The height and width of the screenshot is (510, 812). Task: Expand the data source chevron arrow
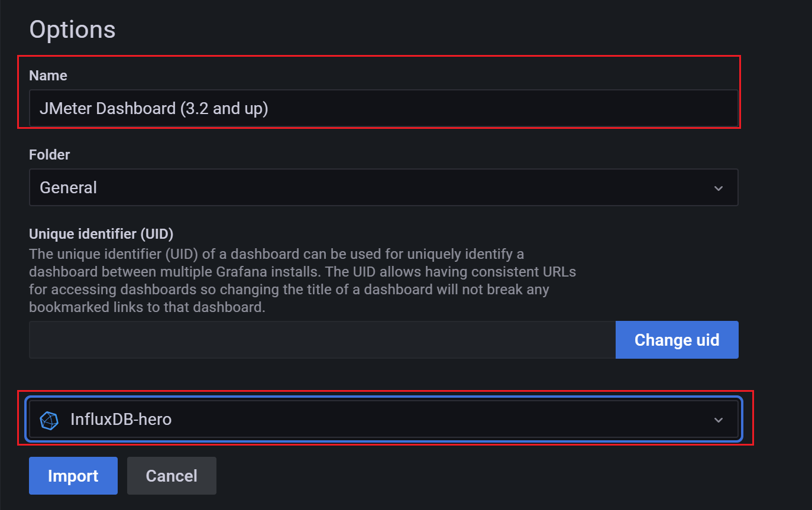(x=719, y=420)
